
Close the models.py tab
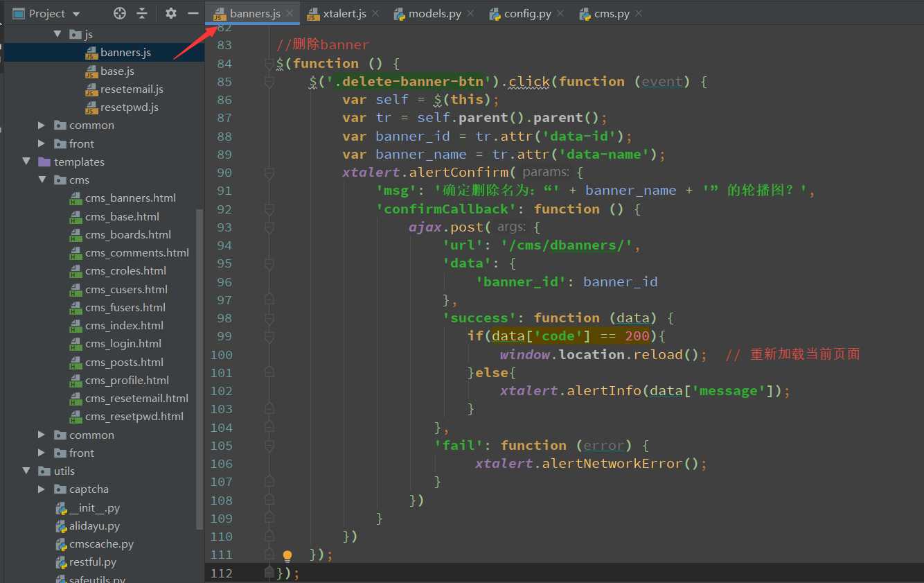pyautogui.click(x=470, y=13)
